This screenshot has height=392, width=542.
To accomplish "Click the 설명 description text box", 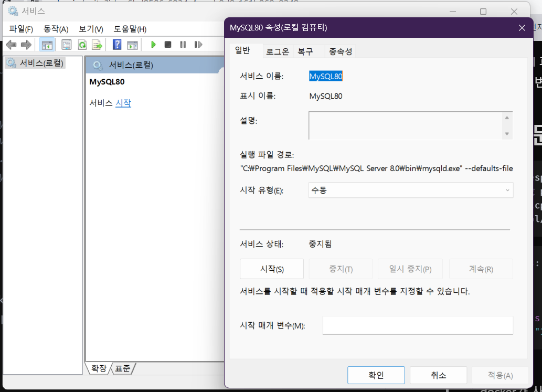I will [x=406, y=125].
